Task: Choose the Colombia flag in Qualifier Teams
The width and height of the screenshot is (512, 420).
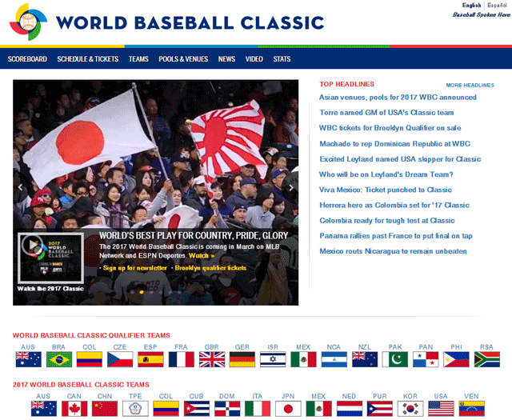Action: click(x=90, y=359)
